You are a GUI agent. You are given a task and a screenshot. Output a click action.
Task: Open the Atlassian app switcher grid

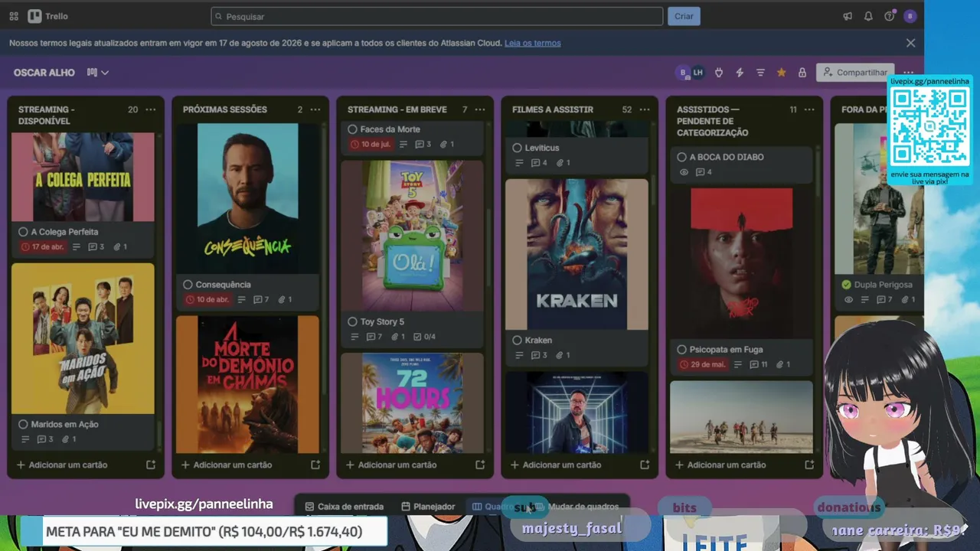(x=14, y=16)
